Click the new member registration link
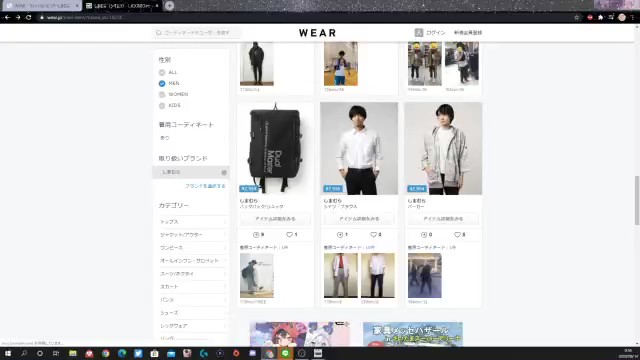The image size is (640, 360). point(468,33)
